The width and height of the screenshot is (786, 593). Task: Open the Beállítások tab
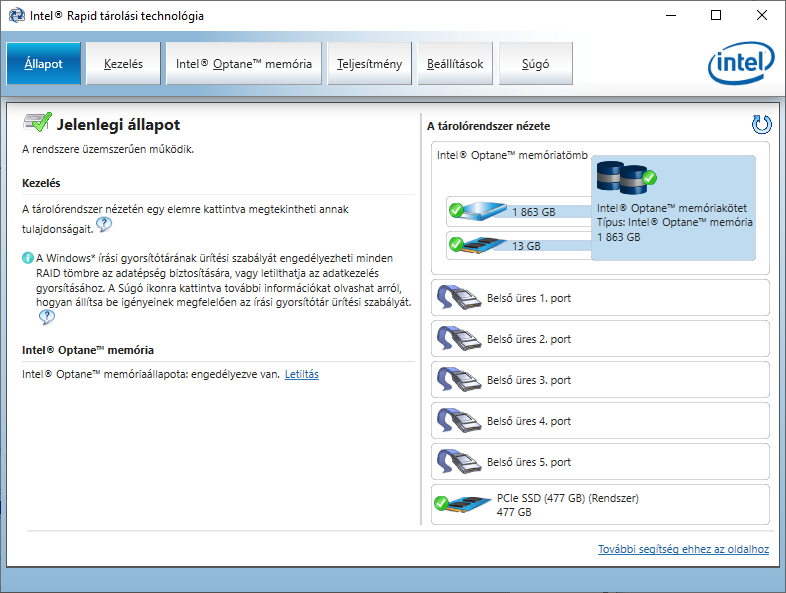455,64
